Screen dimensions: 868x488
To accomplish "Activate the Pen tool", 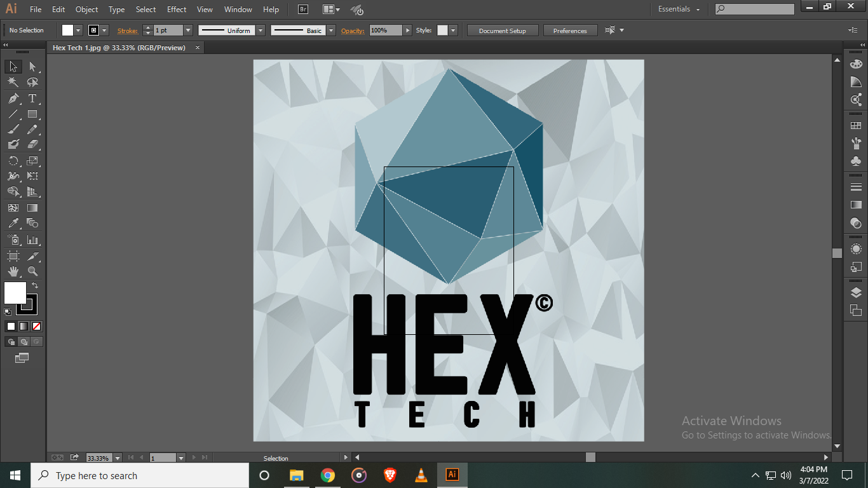I will (13, 98).
